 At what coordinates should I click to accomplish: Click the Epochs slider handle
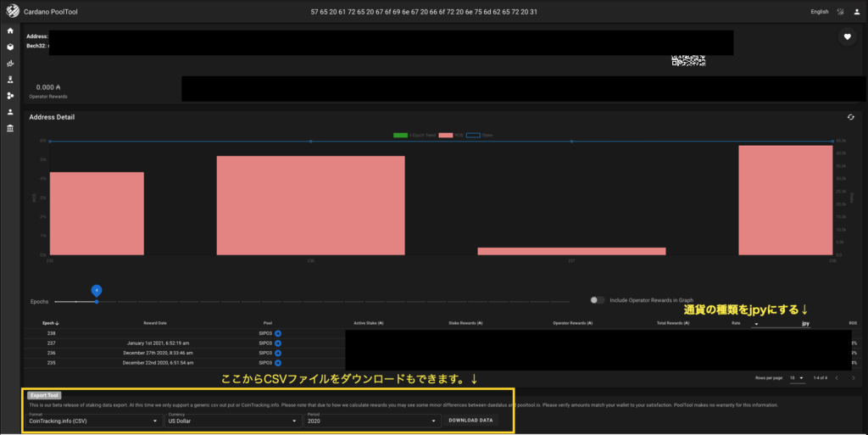pos(97,301)
